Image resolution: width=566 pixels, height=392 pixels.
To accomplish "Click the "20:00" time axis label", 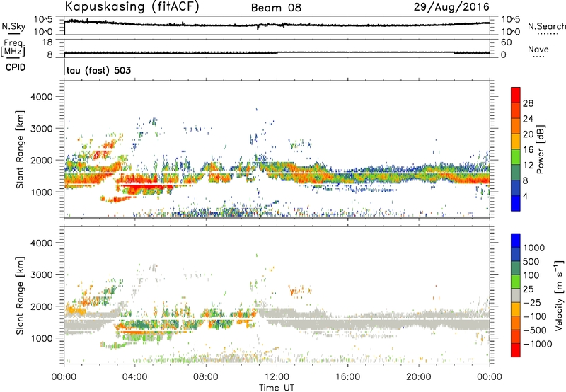I will (419, 377).
